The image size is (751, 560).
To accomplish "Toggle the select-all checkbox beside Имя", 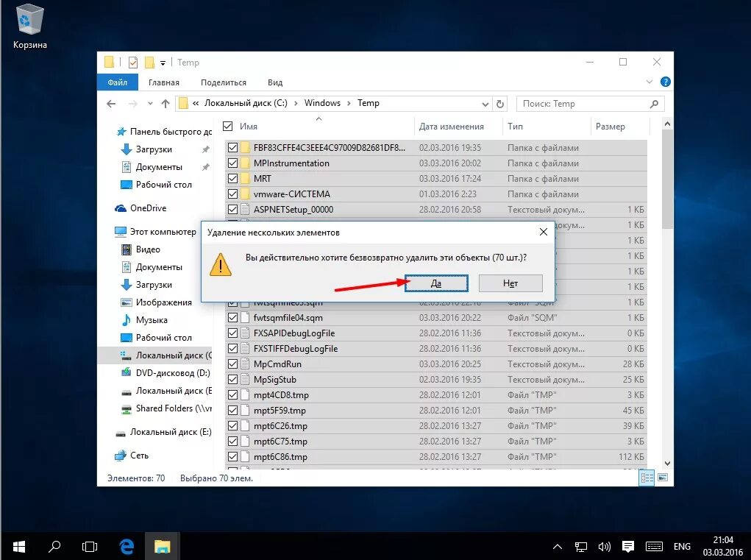I will click(228, 126).
